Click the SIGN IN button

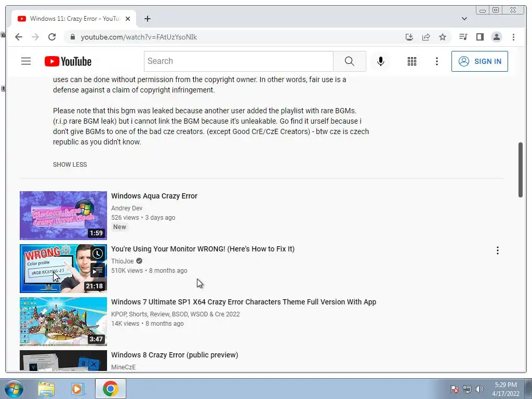coord(480,61)
